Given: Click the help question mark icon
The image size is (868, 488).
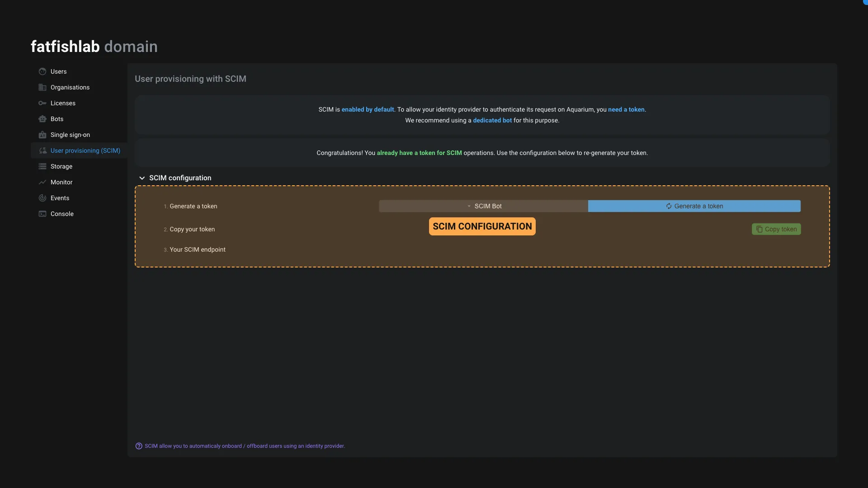Looking at the screenshot, I should tap(139, 446).
